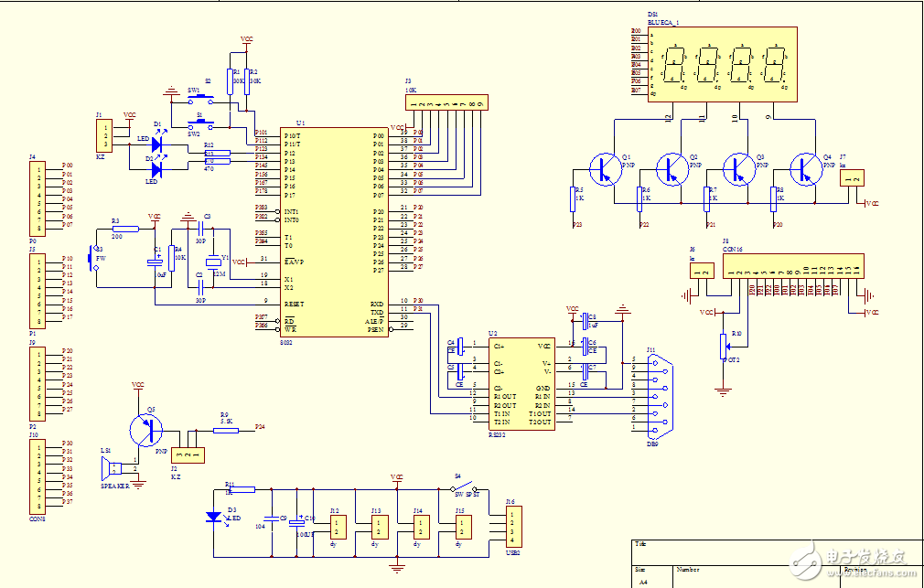This screenshot has height=588, width=924.
Task: Click the LS1 speaker symbol
Action: pyautogui.click(x=113, y=468)
